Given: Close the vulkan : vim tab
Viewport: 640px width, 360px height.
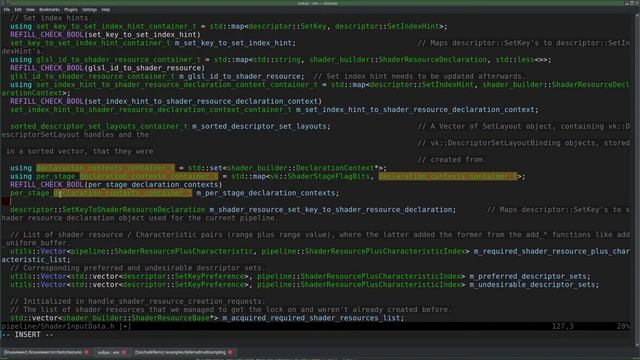Looking at the screenshot, I should tap(124, 352).
